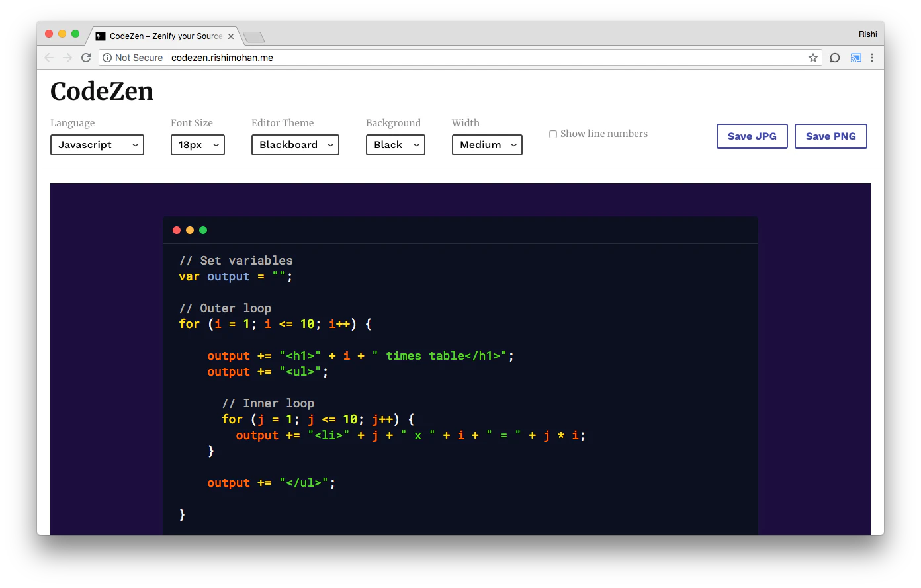Click the Editor Theme label

click(283, 123)
